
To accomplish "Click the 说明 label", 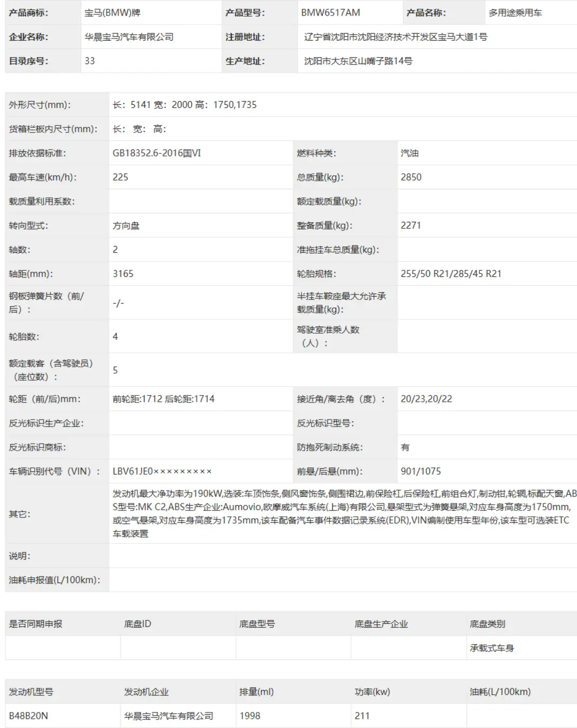I will pos(19,556).
